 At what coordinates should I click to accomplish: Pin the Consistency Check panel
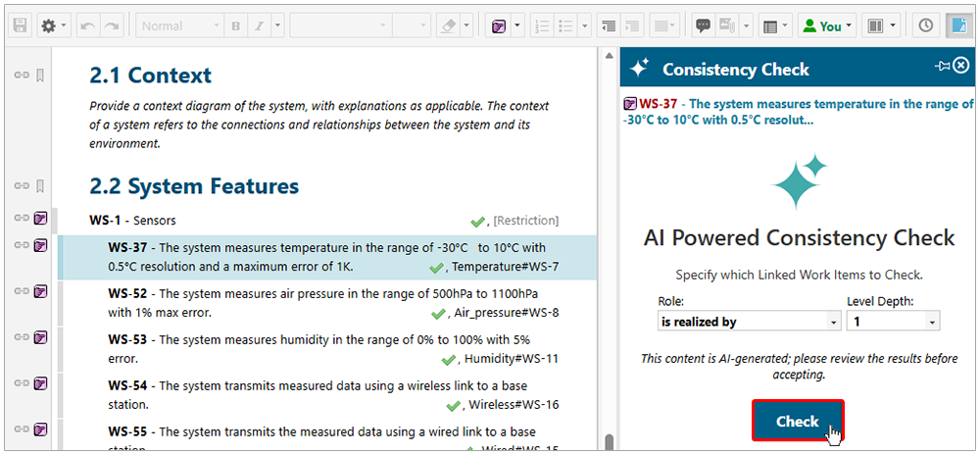[942, 67]
